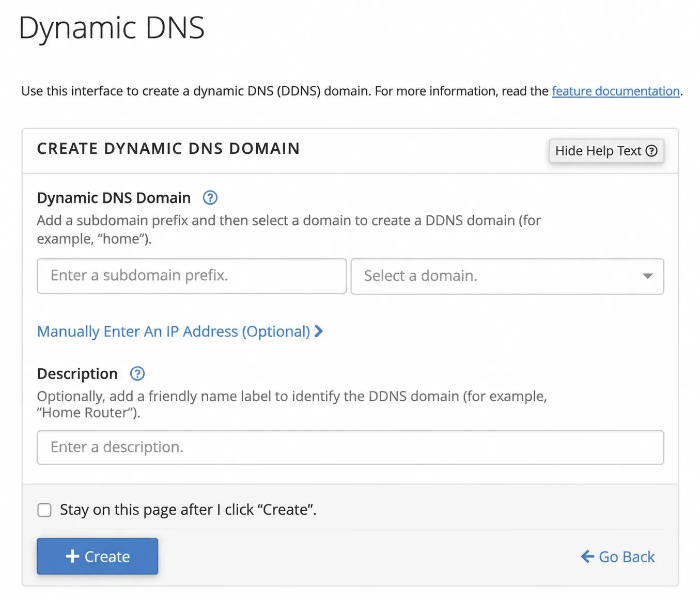Click the help icon beside Dynamic DNS Domain

[x=210, y=198]
